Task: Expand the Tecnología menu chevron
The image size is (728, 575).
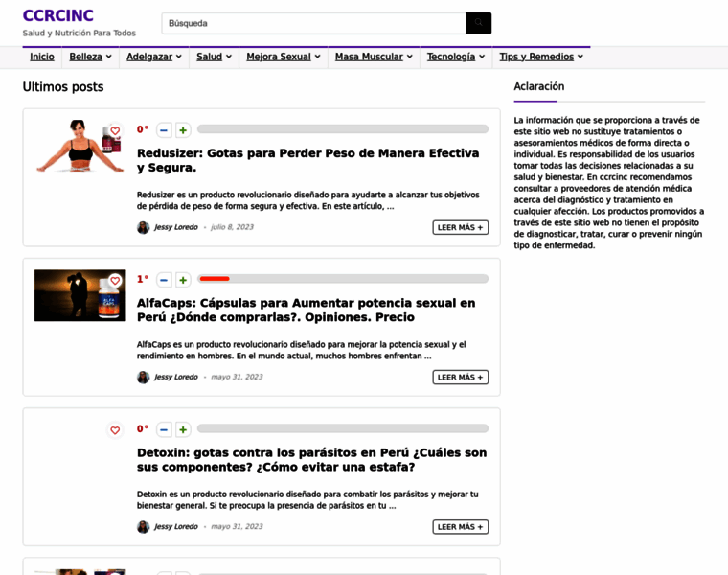Action: tap(482, 57)
